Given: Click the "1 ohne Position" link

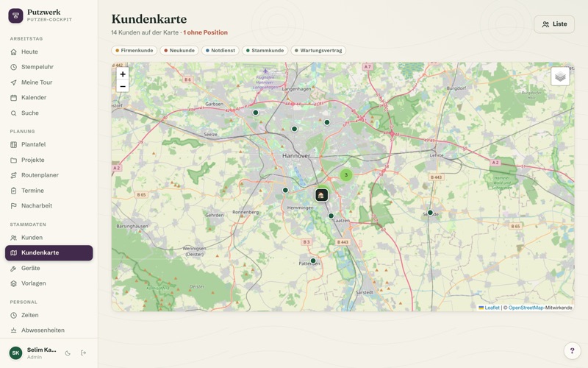Looking at the screenshot, I should [206, 32].
